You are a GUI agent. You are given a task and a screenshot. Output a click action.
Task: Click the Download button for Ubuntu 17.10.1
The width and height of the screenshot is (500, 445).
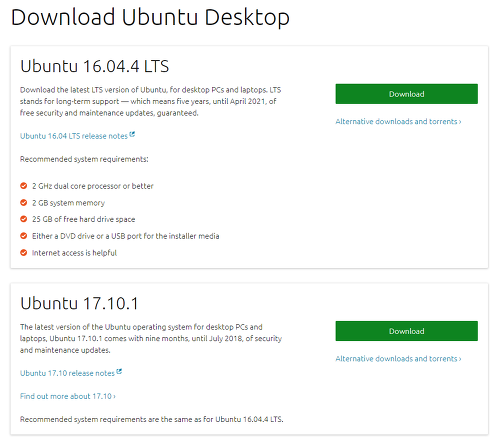click(x=406, y=331)
